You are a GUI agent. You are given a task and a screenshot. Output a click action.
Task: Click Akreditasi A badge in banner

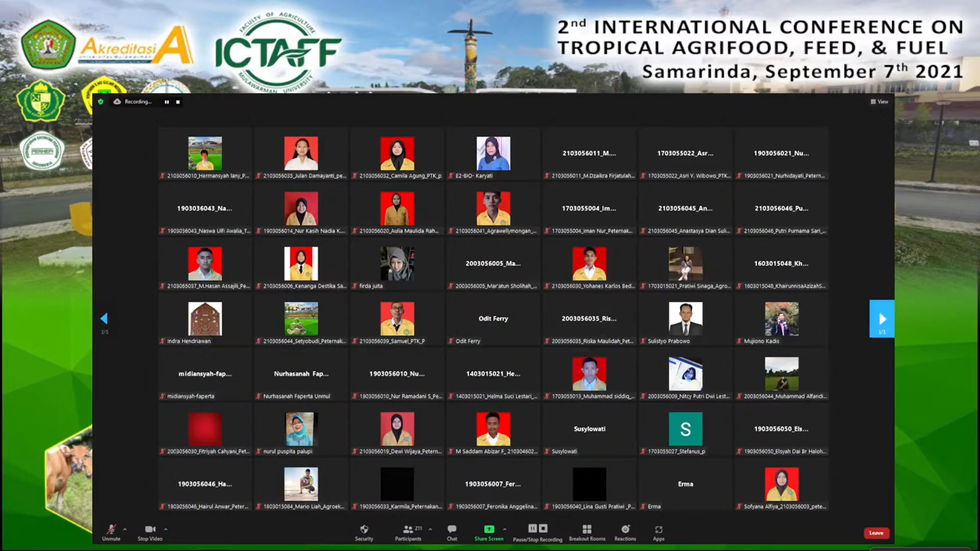[137, 46]
